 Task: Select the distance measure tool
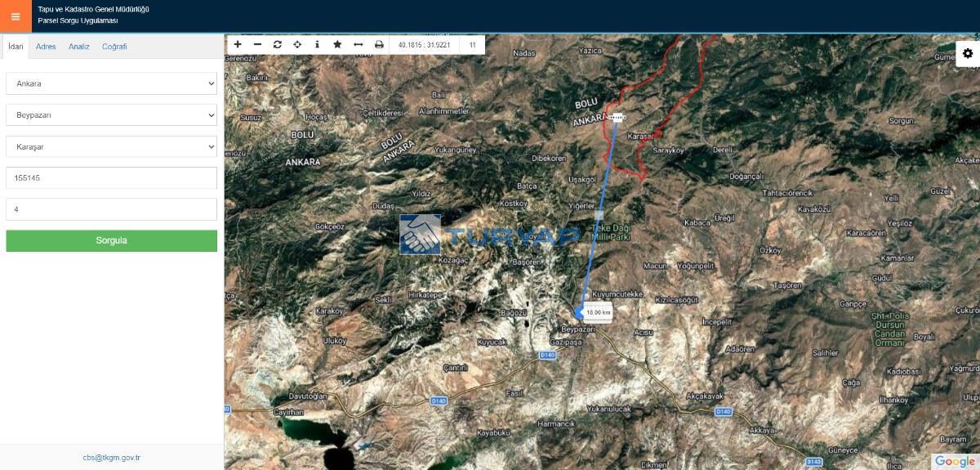pyautogui.click(x=358, y=44)
